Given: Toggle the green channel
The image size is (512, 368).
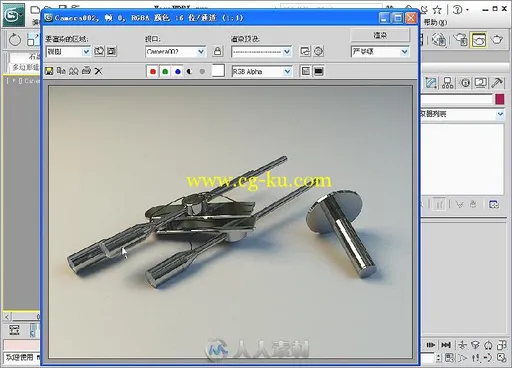Looking at the screenshot, I should [x=165, y=71].
